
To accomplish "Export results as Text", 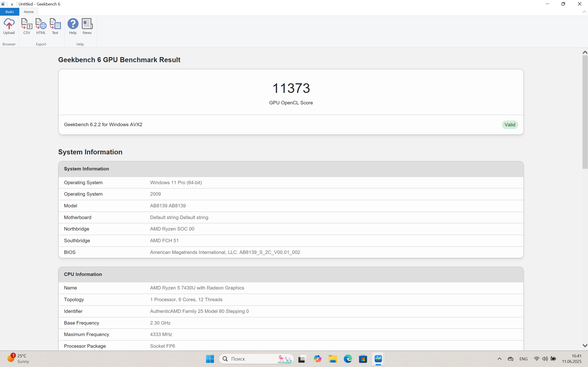I will coord(55,24).
